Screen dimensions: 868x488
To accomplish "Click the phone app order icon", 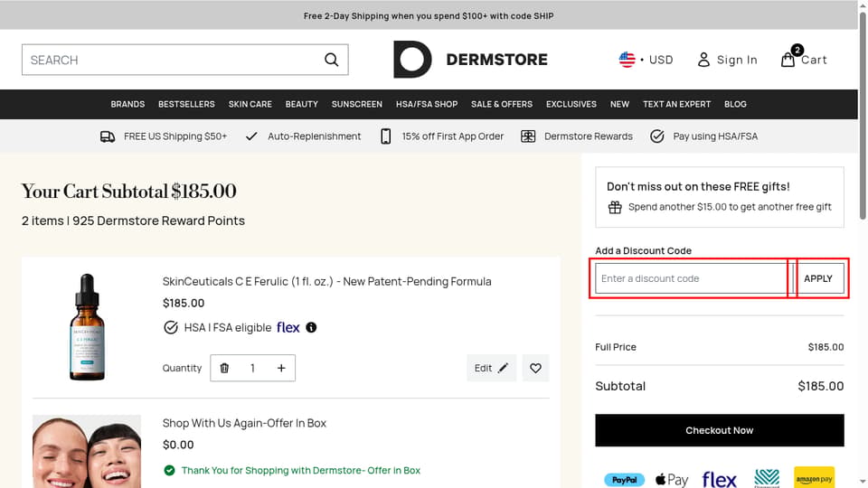I will coord(386,136).
